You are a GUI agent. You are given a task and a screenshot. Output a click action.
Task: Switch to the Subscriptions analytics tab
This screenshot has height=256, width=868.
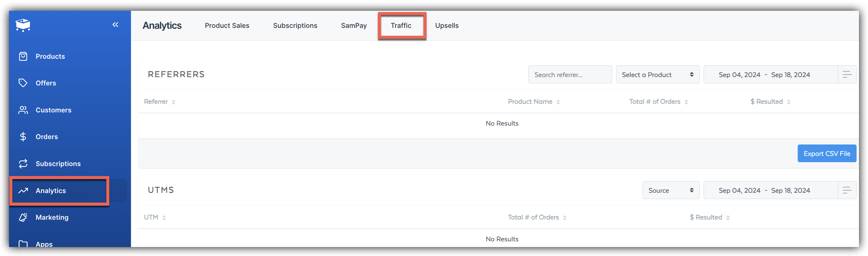[295, 25]
